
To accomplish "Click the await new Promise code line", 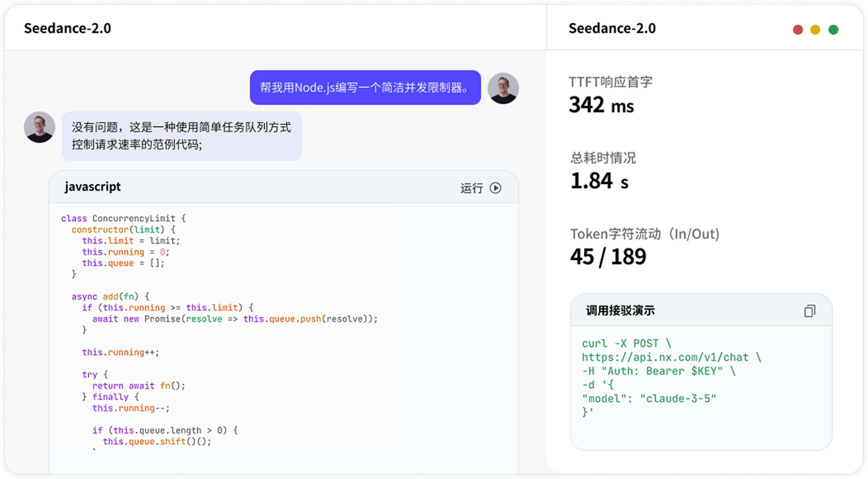I will tap(235, 319).
